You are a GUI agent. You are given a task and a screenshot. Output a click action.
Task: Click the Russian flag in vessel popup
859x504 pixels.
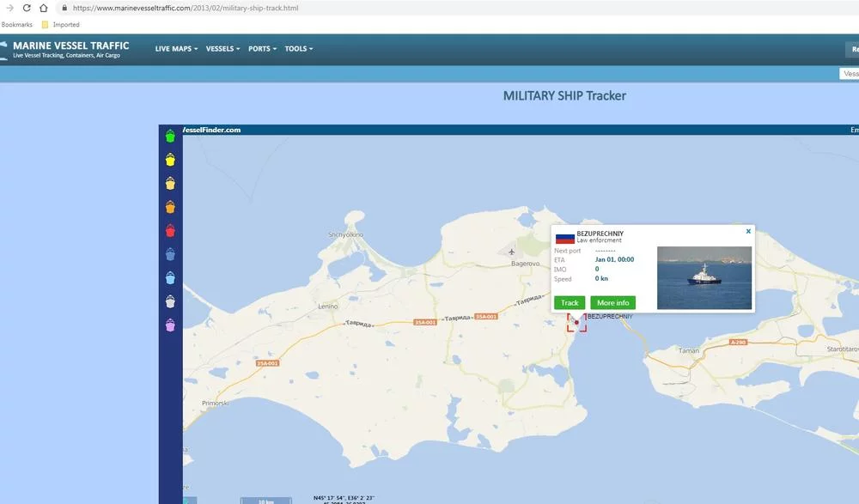point(565,239)
